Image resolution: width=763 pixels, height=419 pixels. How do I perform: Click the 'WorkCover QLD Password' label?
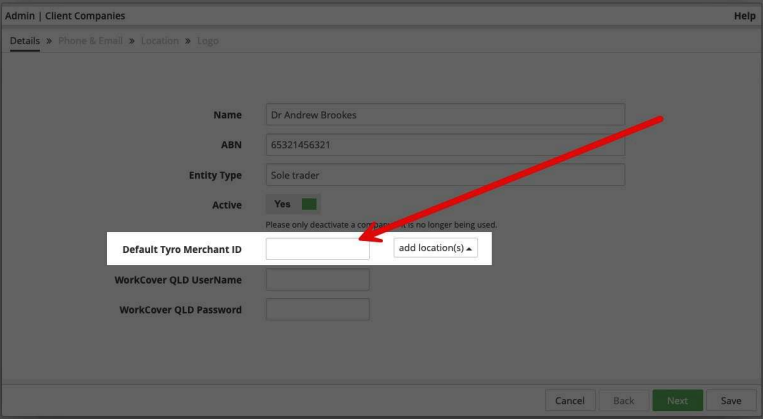(x=181, y=310)
